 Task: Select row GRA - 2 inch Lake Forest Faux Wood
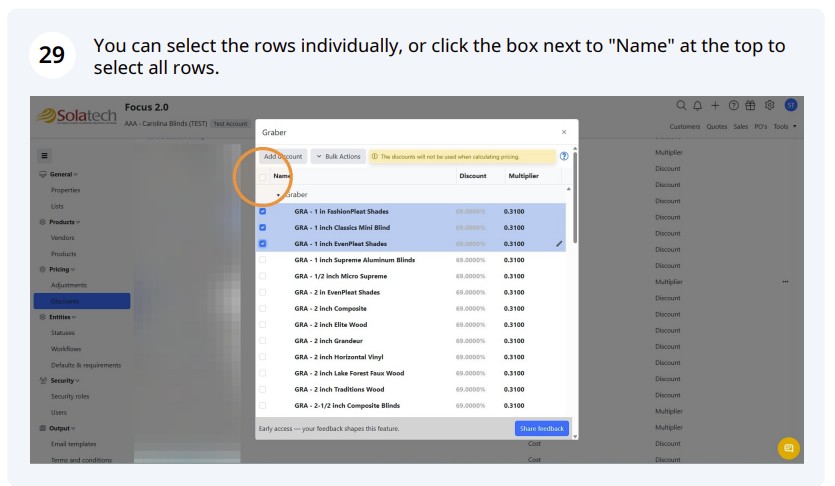(411, 373)
